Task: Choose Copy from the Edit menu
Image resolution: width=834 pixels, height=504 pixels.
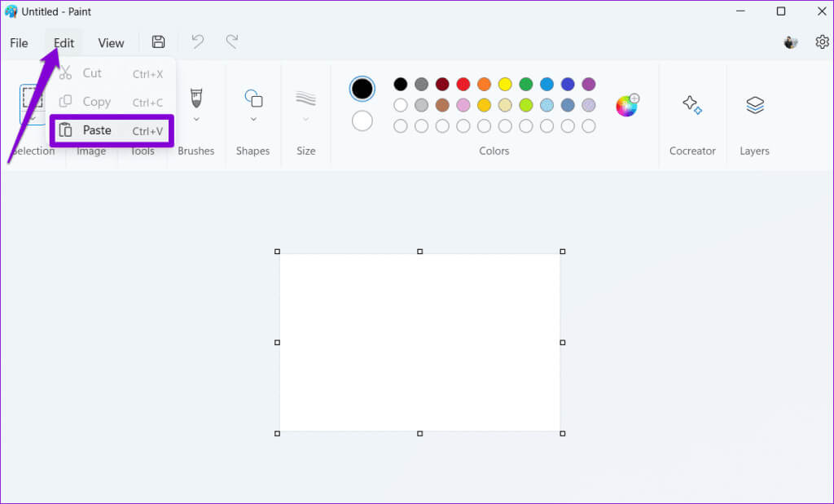Action: pyautogui.click(x=112, y=102)
